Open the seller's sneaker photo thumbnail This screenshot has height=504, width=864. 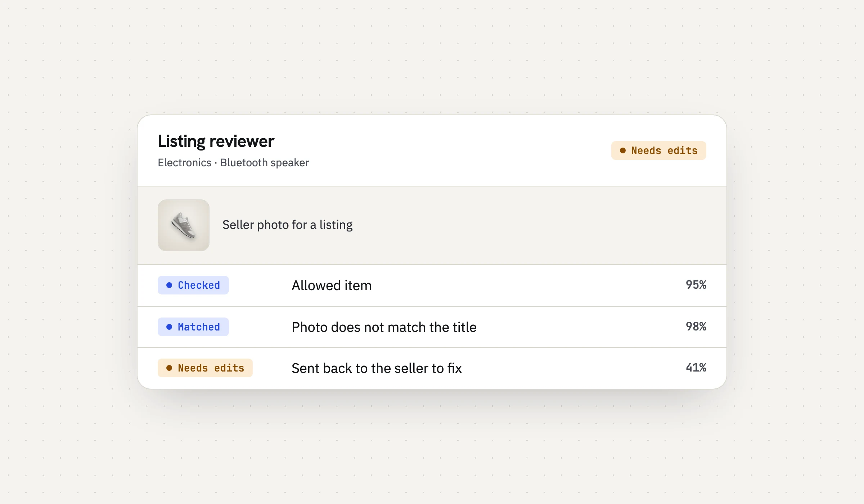click(x=184, y=225)
